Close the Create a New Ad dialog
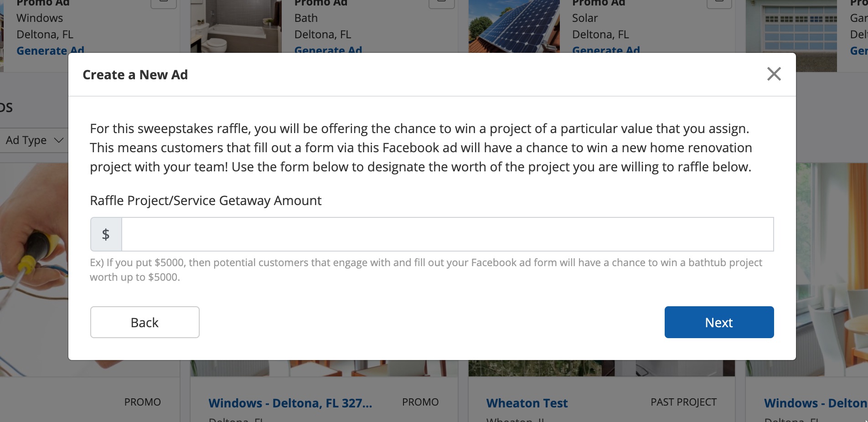868x422 pixels. click(x=774, y=74)
